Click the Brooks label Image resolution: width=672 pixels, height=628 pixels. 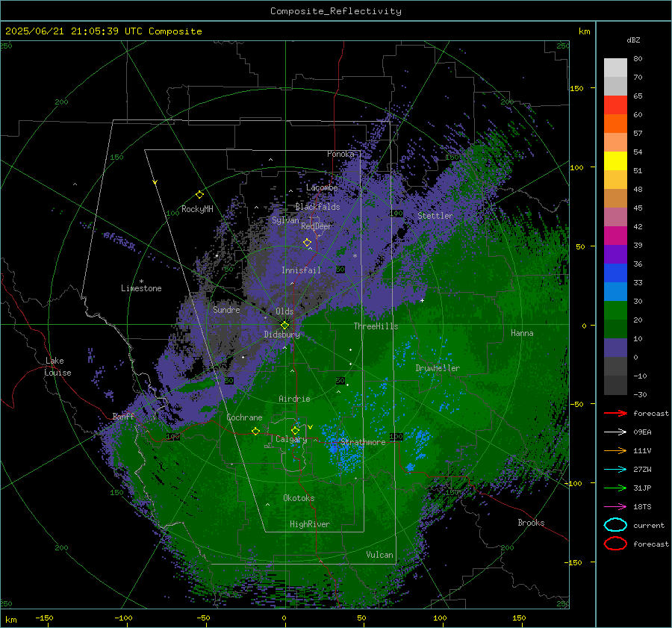click(531, 523)
